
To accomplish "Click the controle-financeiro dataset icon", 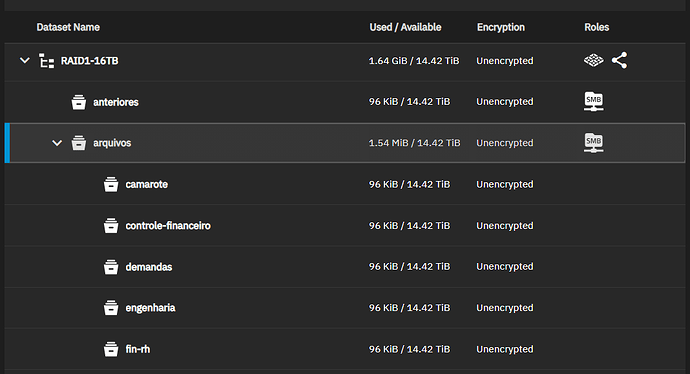I will pyautogui.click(x=111, y=226).
